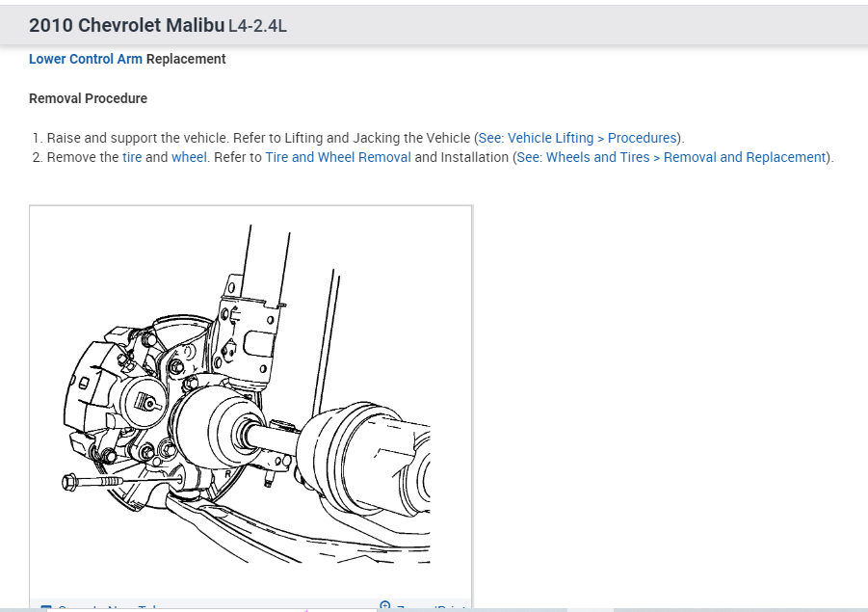
Task: Open the Lower Control Arm link
Action: [85, 59]
